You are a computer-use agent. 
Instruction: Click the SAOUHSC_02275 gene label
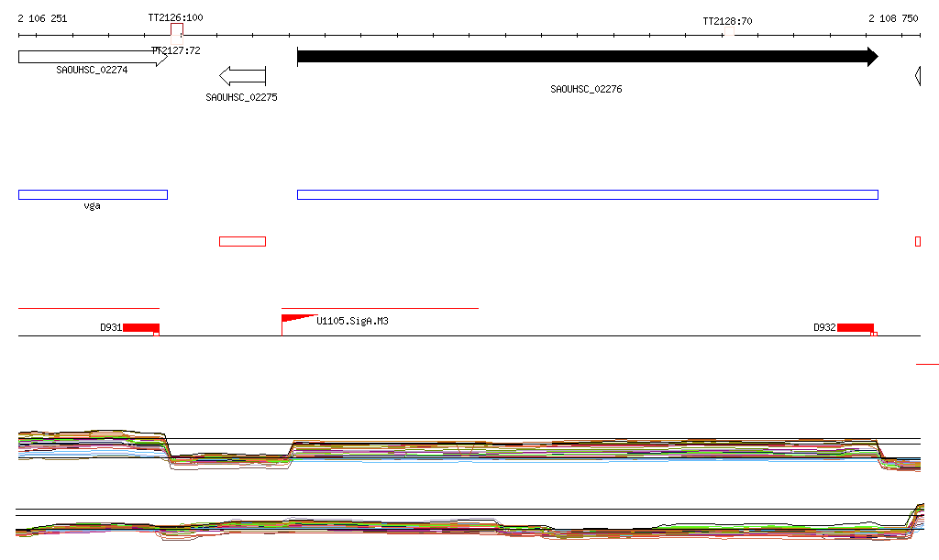coord(241,97)
